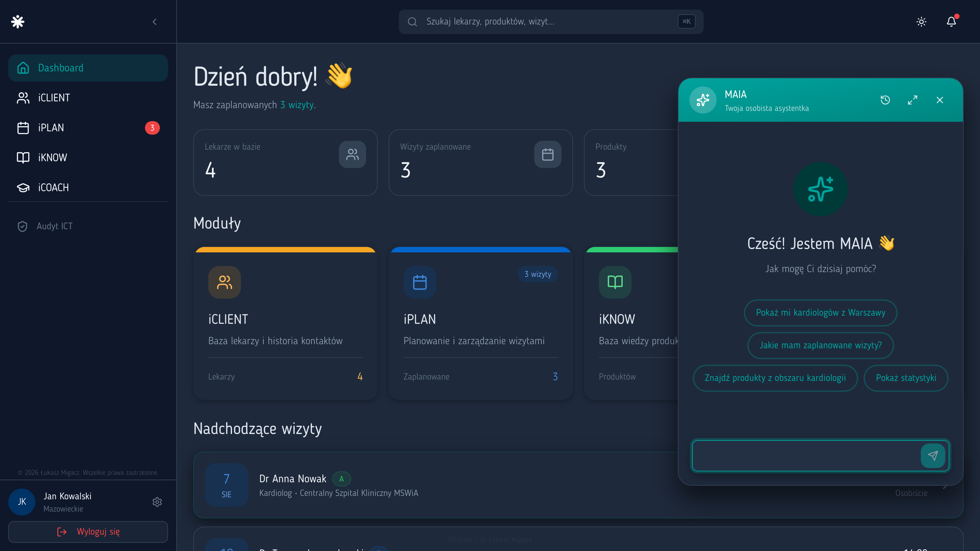Choose 'Pokaż mi kardiologów z Warszawy' suggestion
The width and height of the screenshot is (980, 551).
coord(820,313)
